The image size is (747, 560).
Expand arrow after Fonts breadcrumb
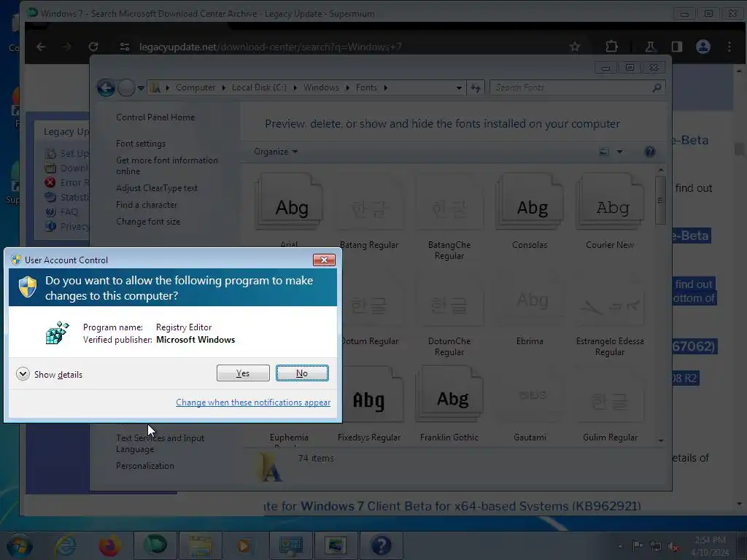(385, 87)
